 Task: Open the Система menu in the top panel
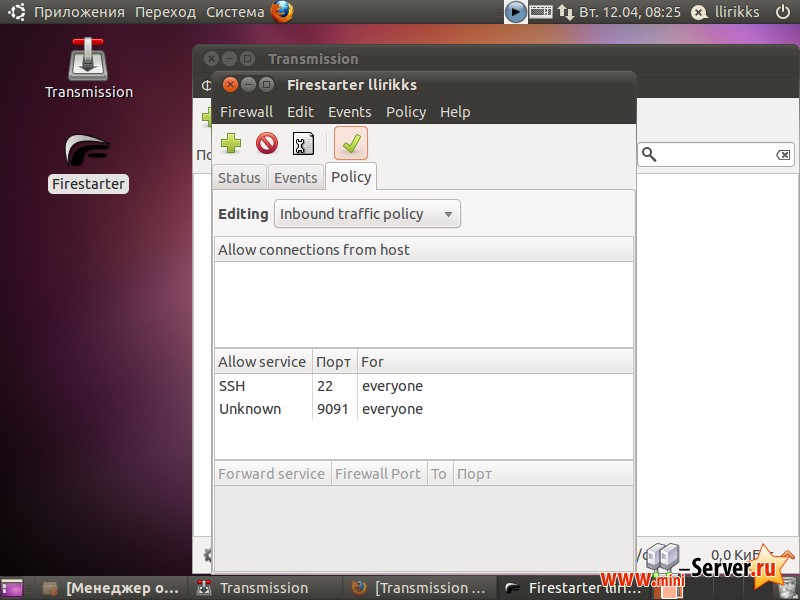235,12
